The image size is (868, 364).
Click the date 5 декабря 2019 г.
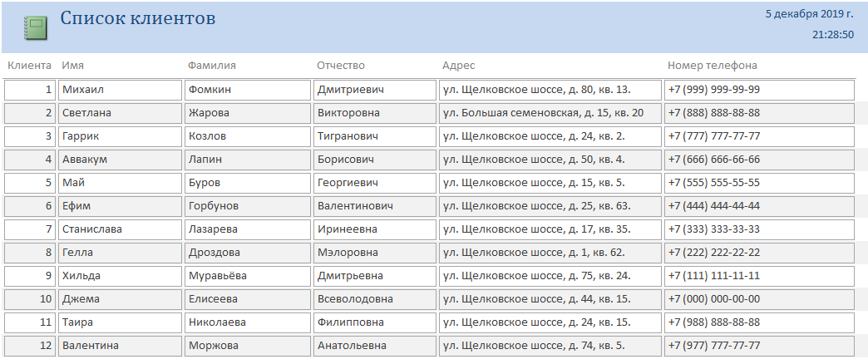coord(809,14)
